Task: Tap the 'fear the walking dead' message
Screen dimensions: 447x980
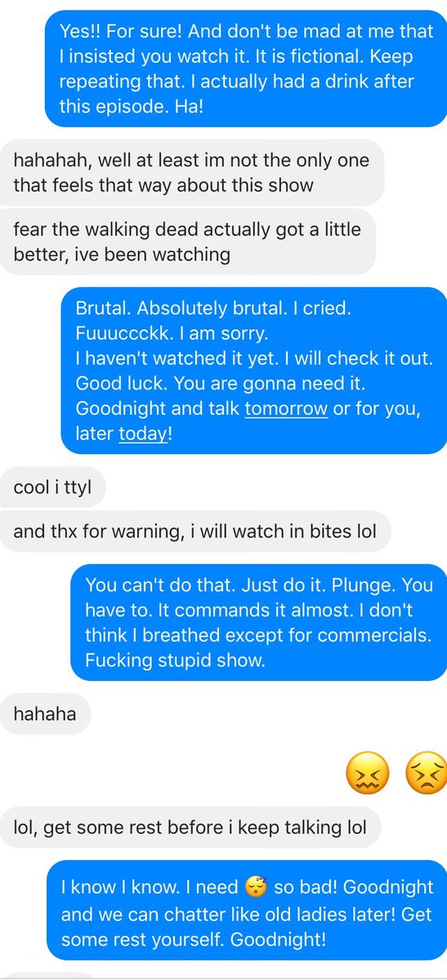Action: 187,242
